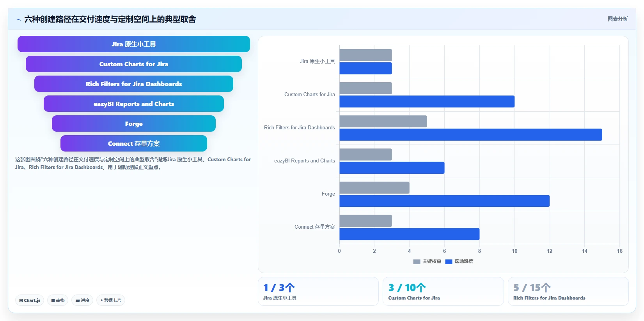Toggle the 关键权重 legend item
644x321 pixels.
tap(427, 261)
